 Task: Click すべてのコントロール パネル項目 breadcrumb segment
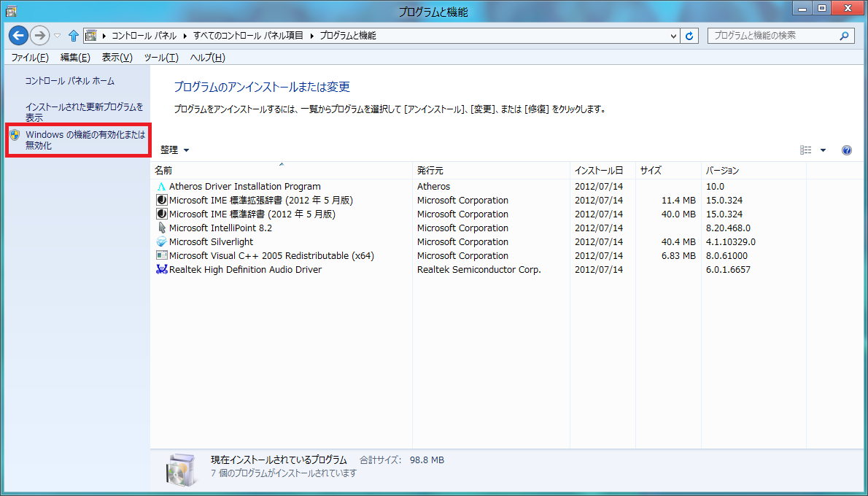click(x=248, y=36)
